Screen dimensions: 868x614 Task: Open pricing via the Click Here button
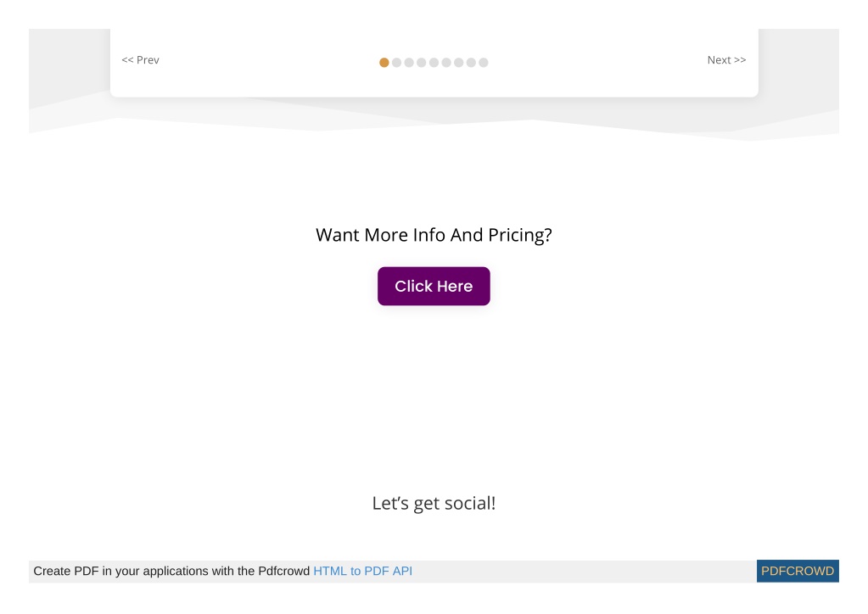(x=434, y=286)
